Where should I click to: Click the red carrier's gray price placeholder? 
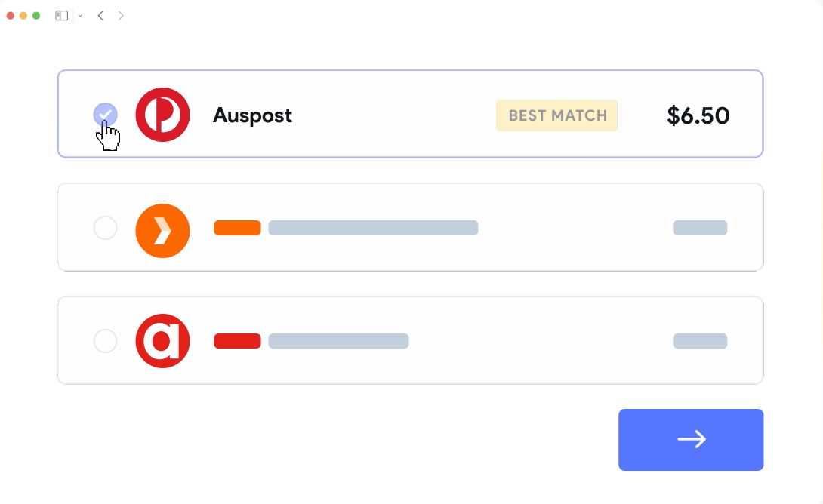click(700, 341)
